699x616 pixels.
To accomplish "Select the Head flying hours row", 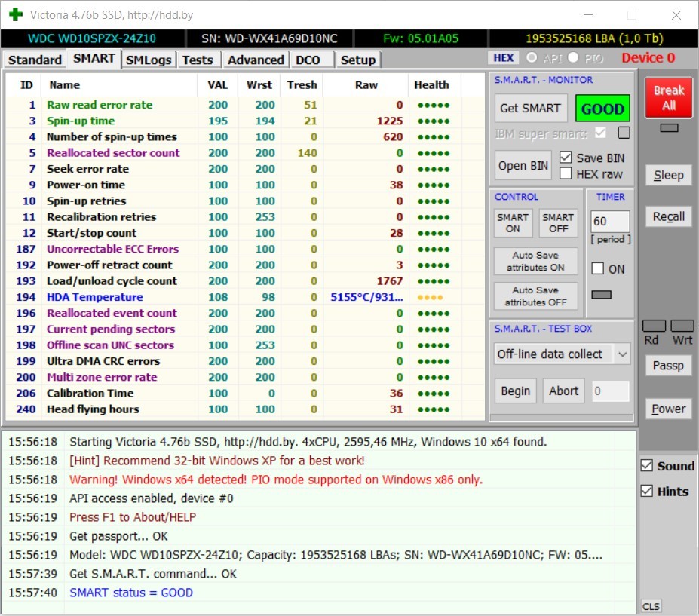I will pos(245,409).
